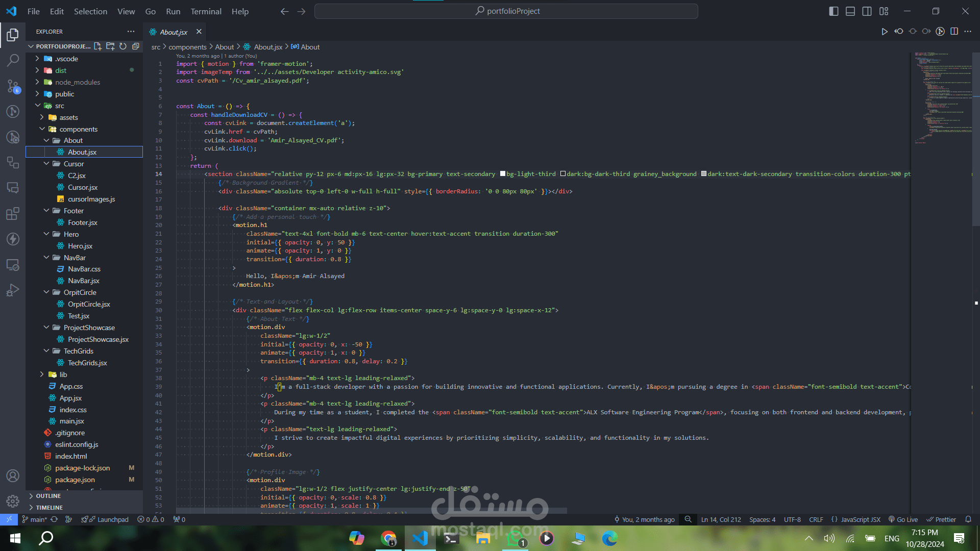Expand the OUTLINE section
This screenshot has height=551, width=980.
[x=48, y=496]
